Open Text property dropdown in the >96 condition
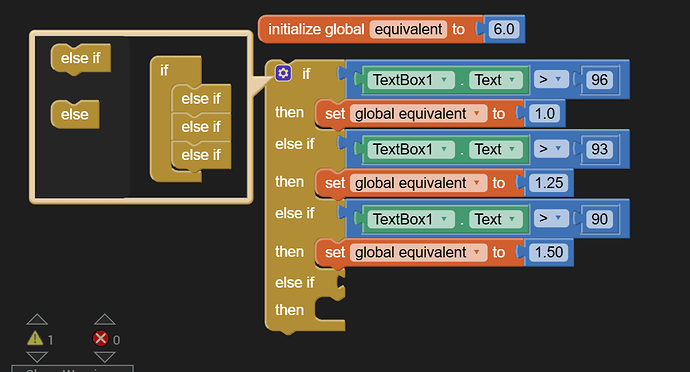690x372 pixels. (x=495, y=80)
